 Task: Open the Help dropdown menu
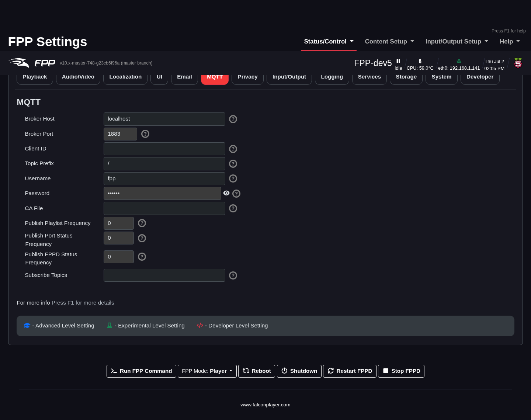[510, 42]
